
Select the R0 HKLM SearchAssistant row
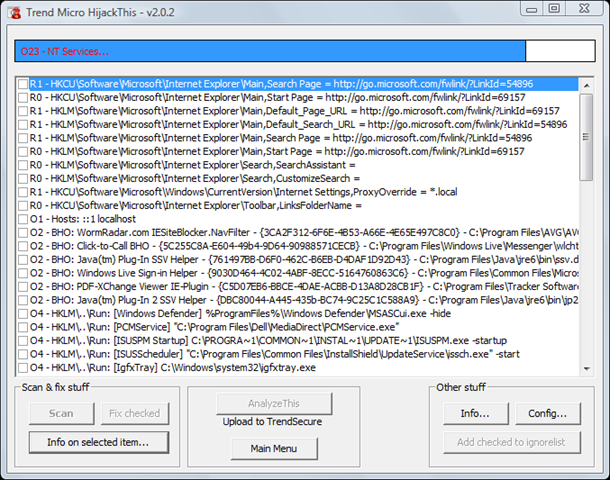click(x=193, y=165)
